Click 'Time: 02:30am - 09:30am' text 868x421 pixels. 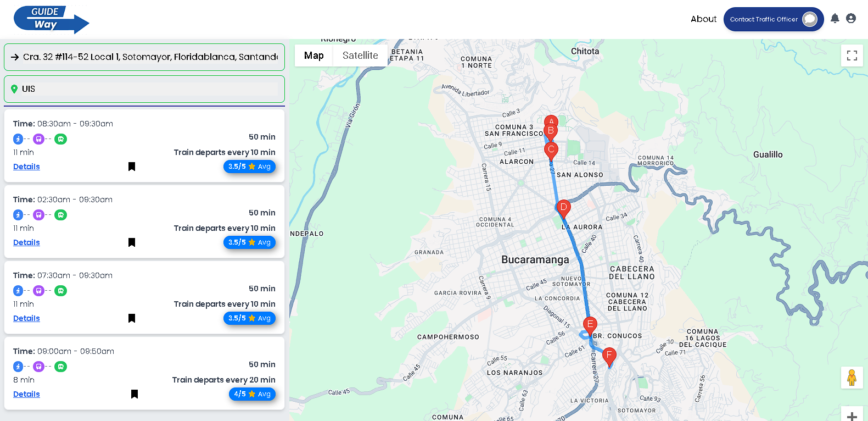click(63, 200)
